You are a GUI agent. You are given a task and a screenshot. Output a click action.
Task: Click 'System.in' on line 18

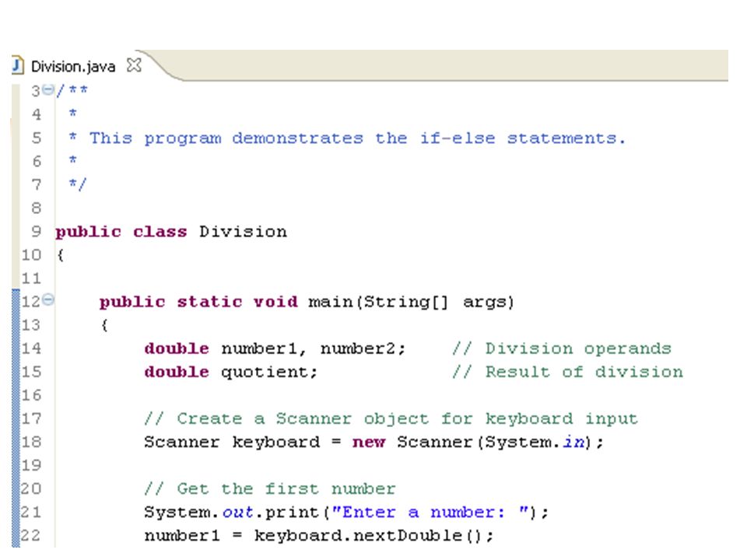pyautogui.click(x=535, y=442)
